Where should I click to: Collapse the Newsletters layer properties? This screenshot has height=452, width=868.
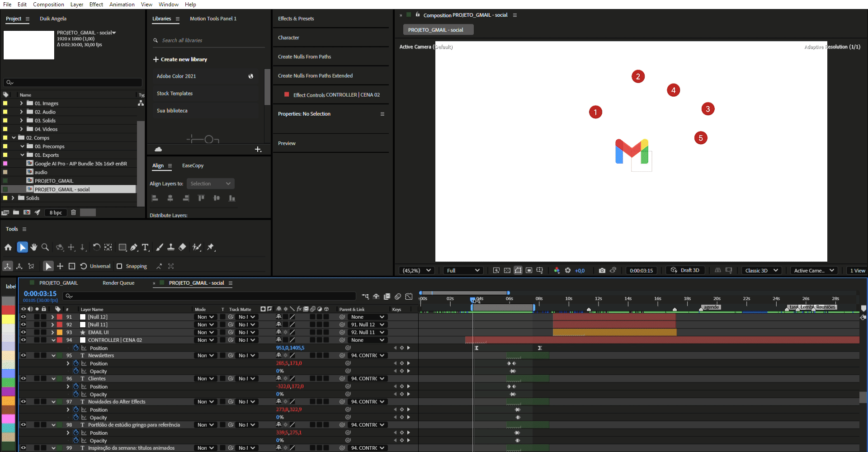point(53,356)
